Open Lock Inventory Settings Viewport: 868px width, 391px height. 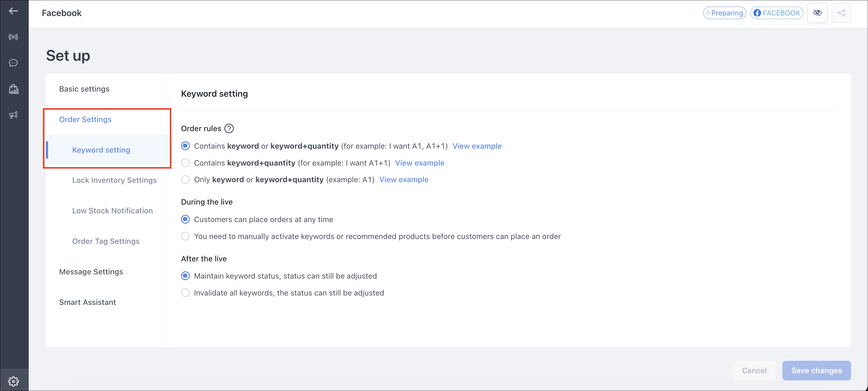pyautogui.click(x=114, y=180)
